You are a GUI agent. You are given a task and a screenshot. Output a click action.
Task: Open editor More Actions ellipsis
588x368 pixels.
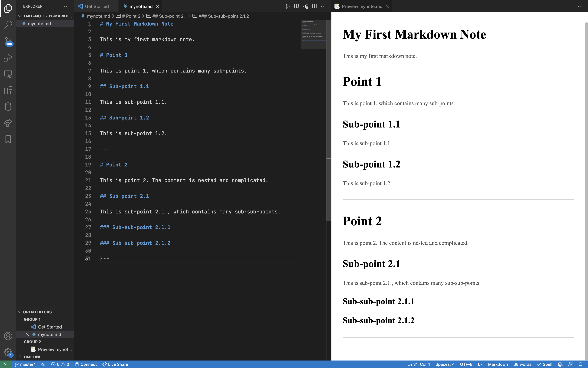point(323,6)
